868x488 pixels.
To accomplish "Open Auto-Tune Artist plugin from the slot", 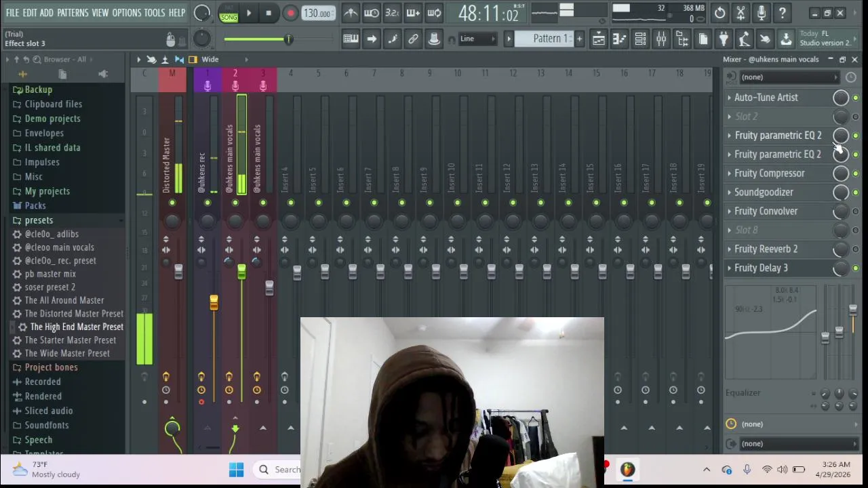I will [766, 98].
